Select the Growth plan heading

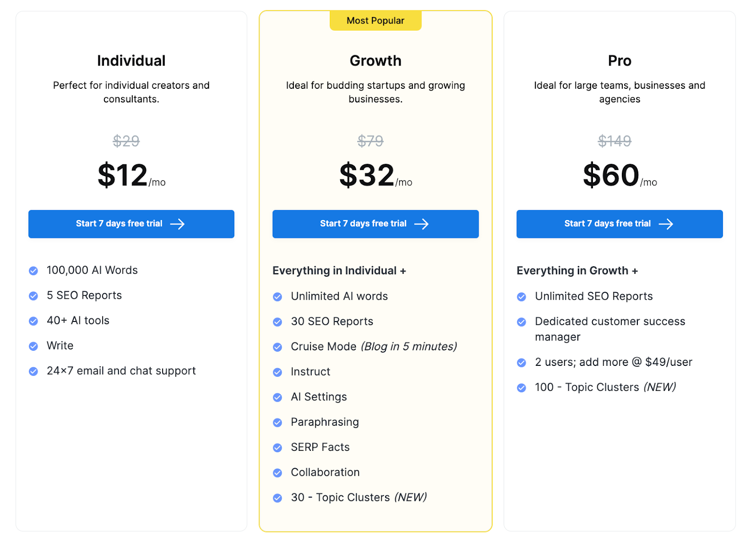click(376, 61)
